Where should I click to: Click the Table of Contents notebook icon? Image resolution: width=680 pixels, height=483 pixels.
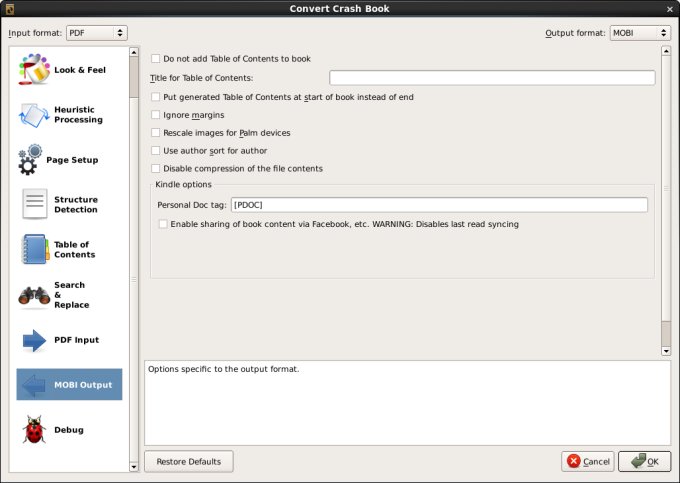pos(35,249)
